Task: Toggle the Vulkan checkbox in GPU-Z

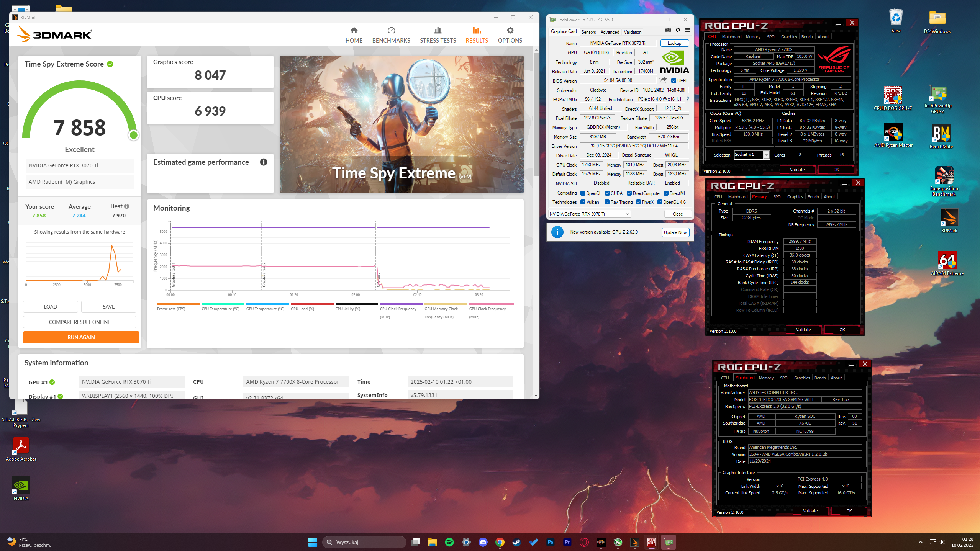Action: pos(583,202)
